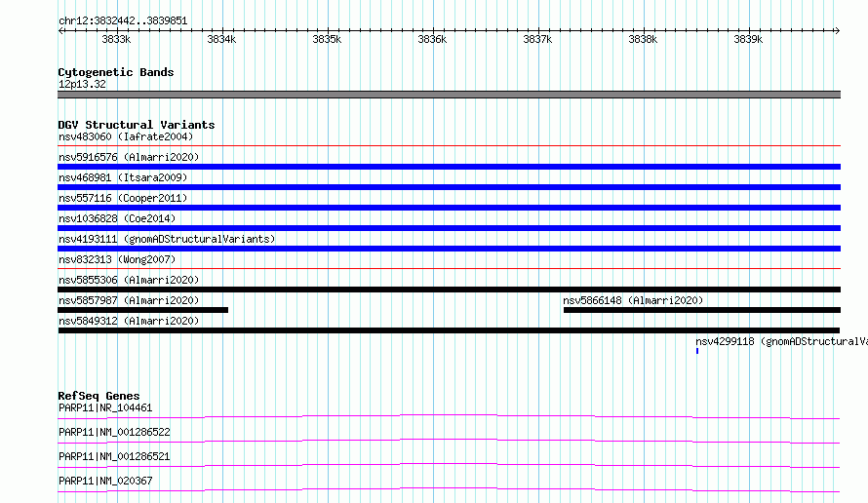The width and height of the screenshot is (868, 503).
Task: Click the 3836k ruler tick label
Action: click(x=432, y=39)
